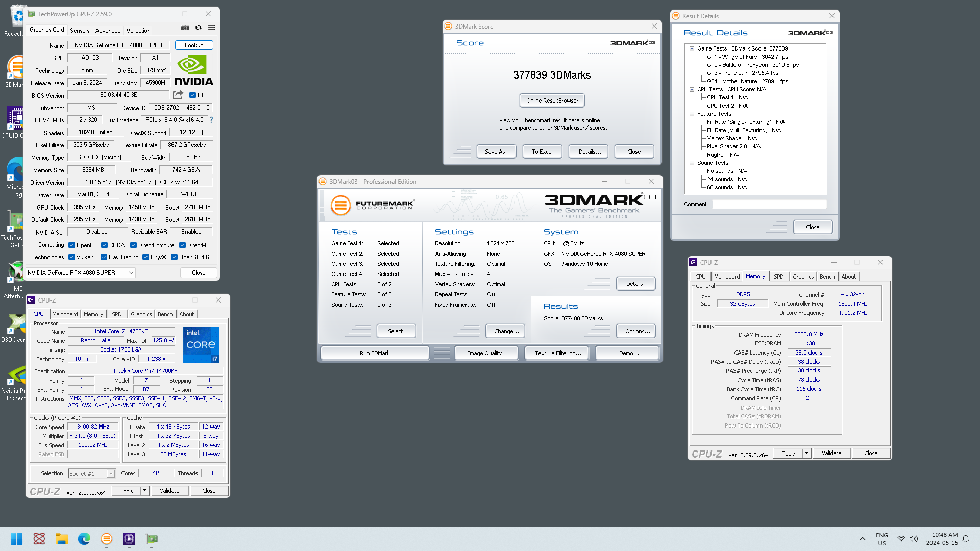Open File Explorer from the taskbar
The width and height of the screenshot is (980, 551).
(62, 539)
